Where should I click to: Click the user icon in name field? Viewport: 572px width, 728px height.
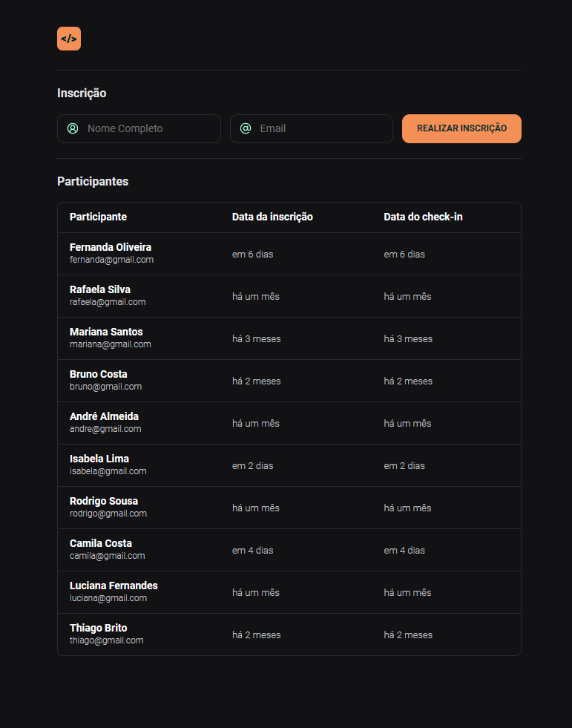pyautogui.click(x=73, y=128)
